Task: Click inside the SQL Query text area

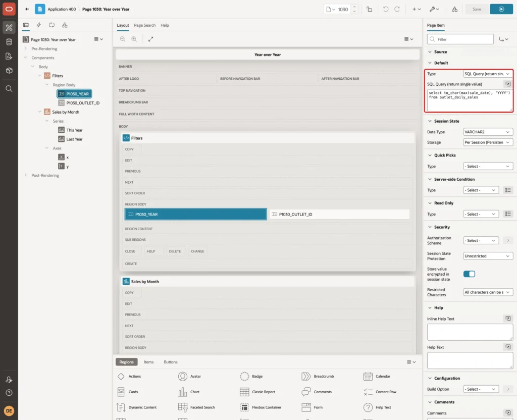Action: (470, 100)
